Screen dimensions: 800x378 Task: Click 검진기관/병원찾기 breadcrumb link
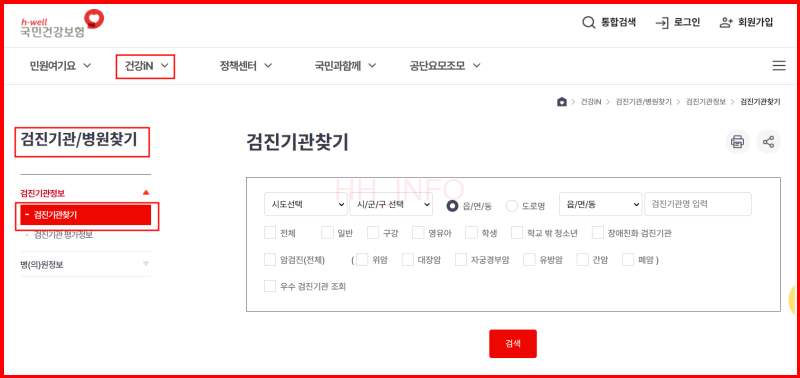tap(643, 102)
